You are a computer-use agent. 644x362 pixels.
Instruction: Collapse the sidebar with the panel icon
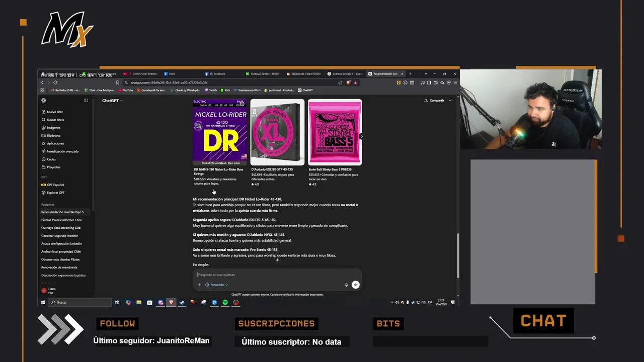(86, 101)
